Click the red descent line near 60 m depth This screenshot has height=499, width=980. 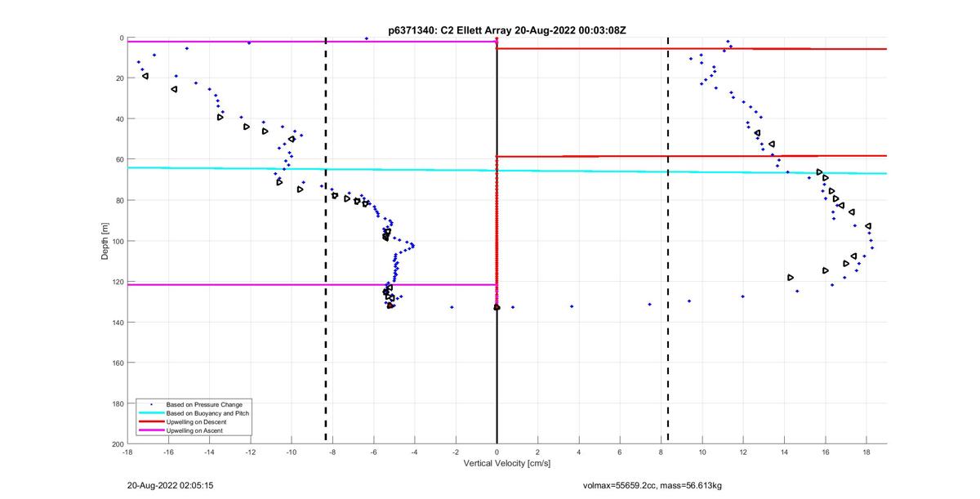click(692, 155)
